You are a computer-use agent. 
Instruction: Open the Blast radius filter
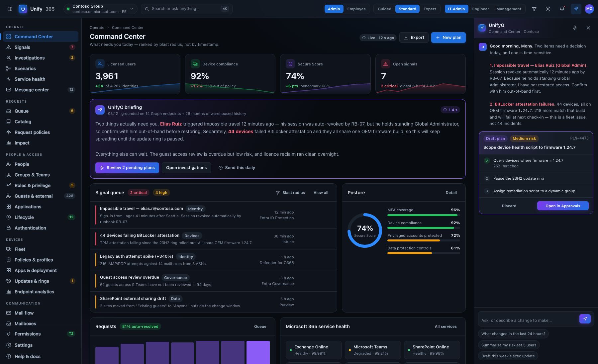coord(290,193)
